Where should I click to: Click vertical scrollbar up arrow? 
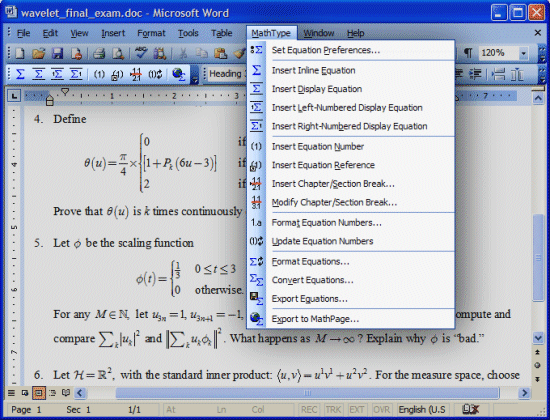[538, 98]
